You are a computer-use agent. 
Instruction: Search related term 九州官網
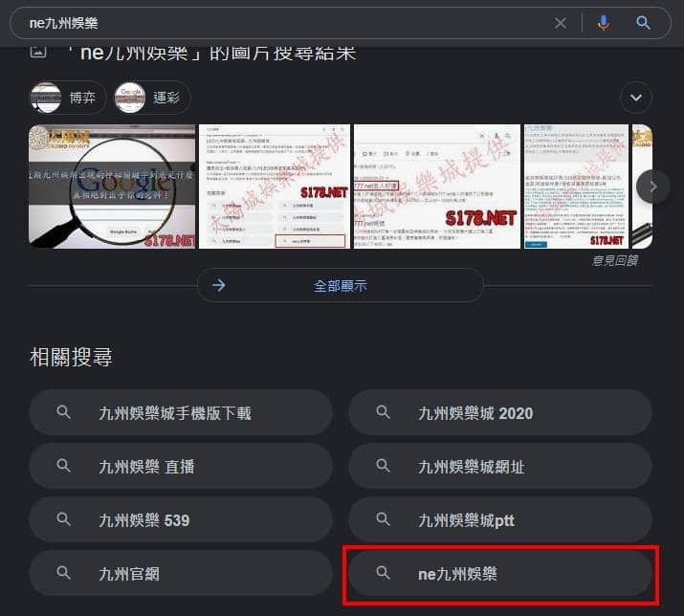click(181, 573)
